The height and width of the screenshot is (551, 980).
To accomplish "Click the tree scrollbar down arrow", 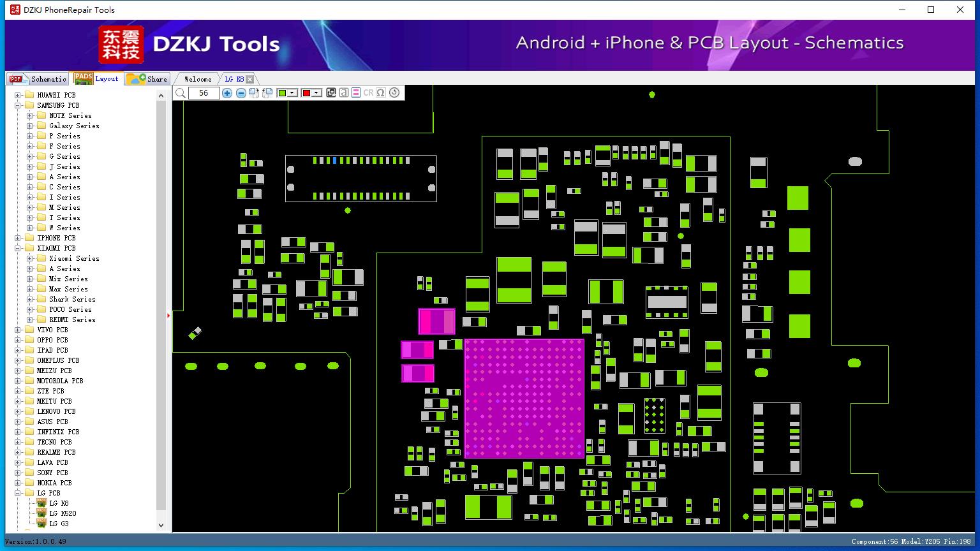I will 161,525.
